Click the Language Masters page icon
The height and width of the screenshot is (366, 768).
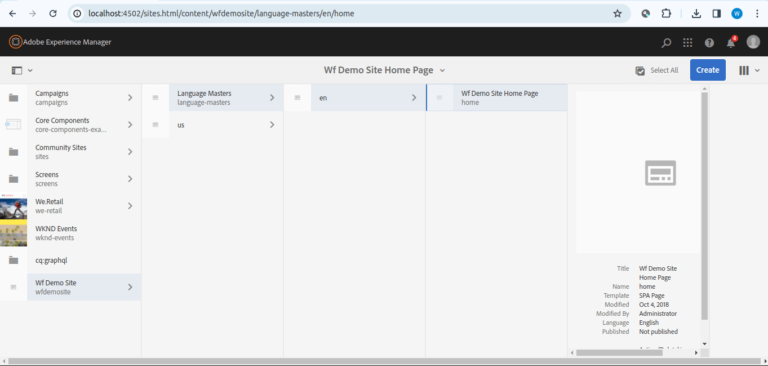(x=155, y=98)
